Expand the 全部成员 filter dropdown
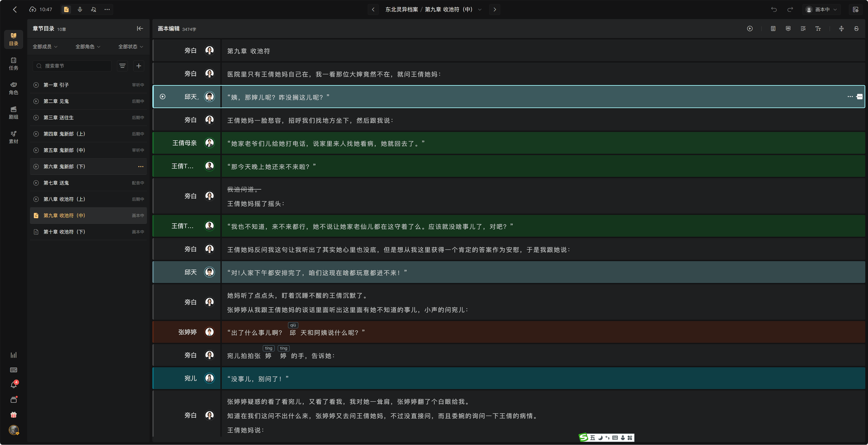Screen dimensions: 868x445 click(x=45, y=47)
